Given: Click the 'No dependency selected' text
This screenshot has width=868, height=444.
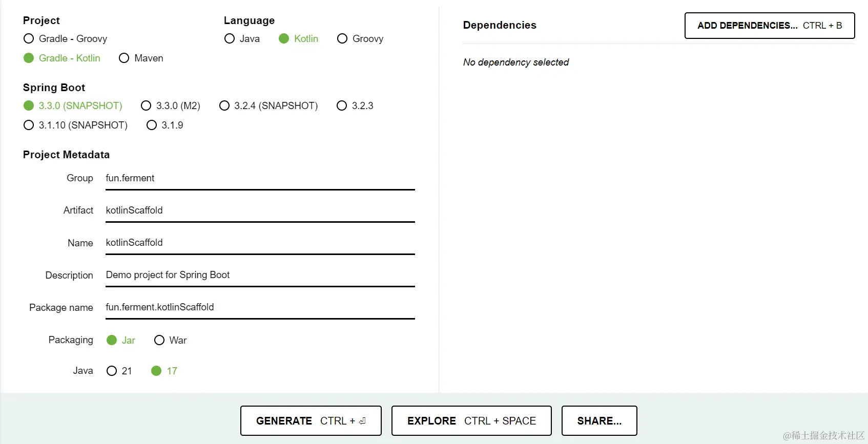Looking at the screenshot, I should click(x=516, y=62).
